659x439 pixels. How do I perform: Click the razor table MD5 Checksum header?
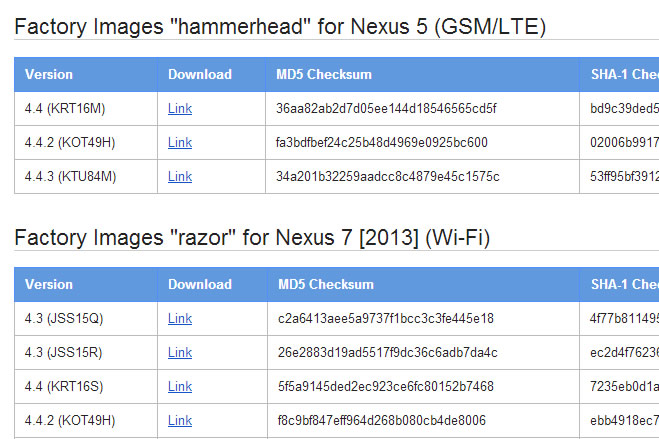[x=326, y=284]
